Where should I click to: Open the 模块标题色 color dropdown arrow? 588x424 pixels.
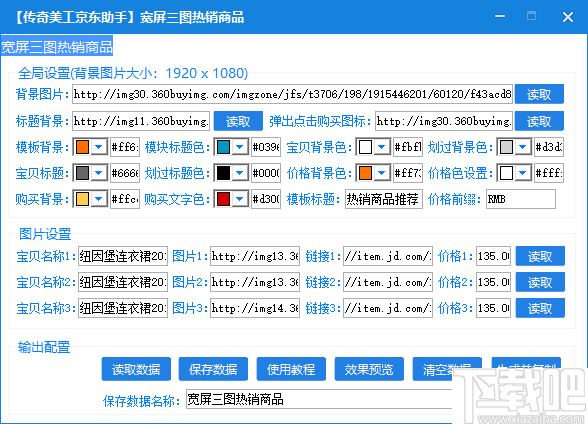click(x=240, y=147)
